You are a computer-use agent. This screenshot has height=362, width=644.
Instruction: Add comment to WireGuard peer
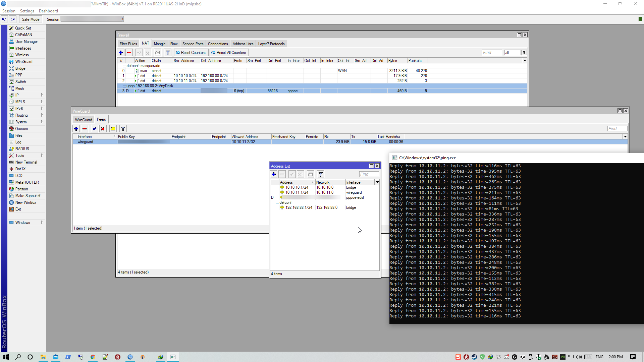click(113, 129)
